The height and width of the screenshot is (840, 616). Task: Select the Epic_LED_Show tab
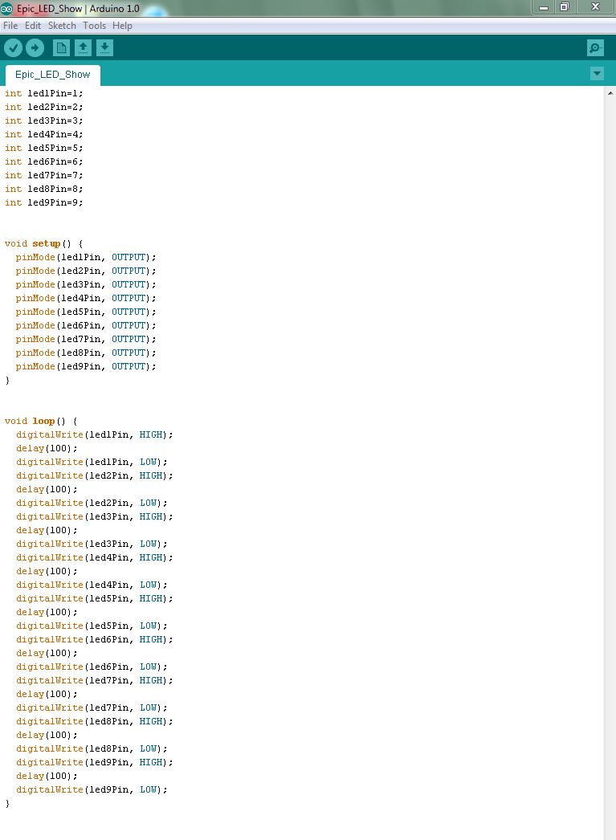(x=52, y=75)
